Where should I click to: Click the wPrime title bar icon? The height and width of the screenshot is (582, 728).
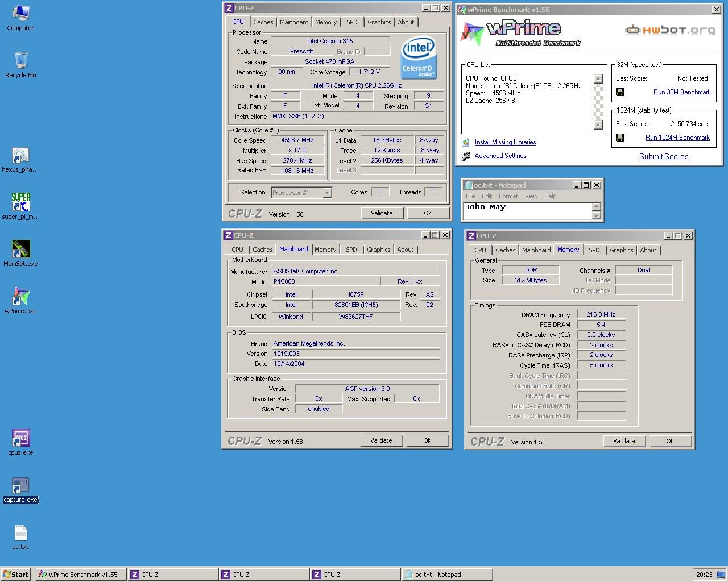pyautogui.click(x=462, y=10)
